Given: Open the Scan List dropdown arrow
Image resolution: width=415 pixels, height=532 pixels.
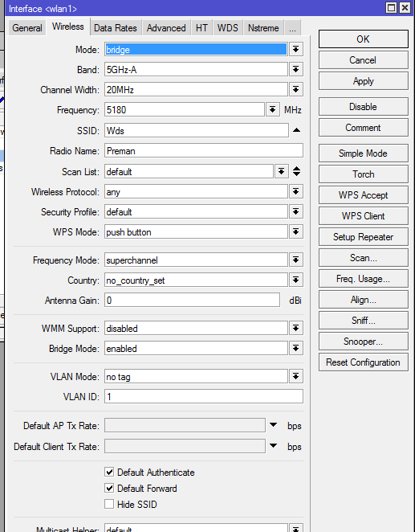Looking at the screenshot, I should point(281,171).
